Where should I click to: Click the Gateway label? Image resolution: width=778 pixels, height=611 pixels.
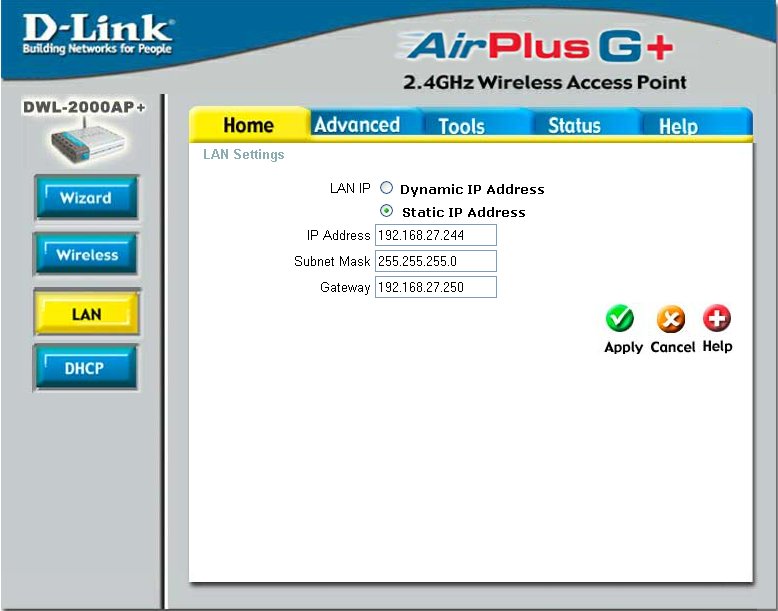coord(345,287)
